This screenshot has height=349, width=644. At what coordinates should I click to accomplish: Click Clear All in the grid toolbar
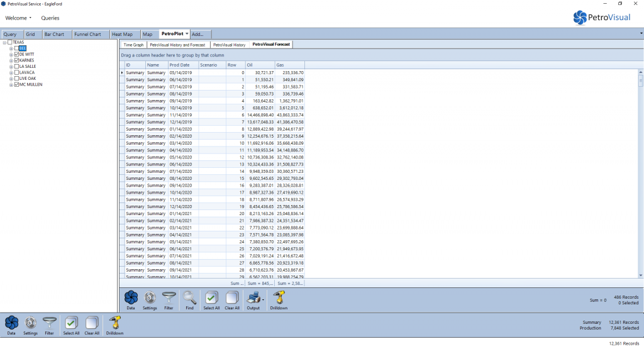click(x=232, y=297)
